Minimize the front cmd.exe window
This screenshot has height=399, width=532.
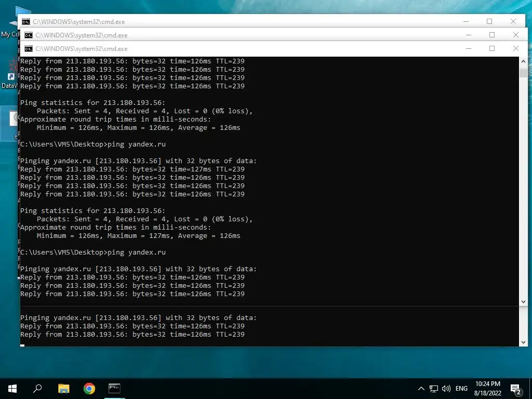pyautogui.click(x=469, y=48)
